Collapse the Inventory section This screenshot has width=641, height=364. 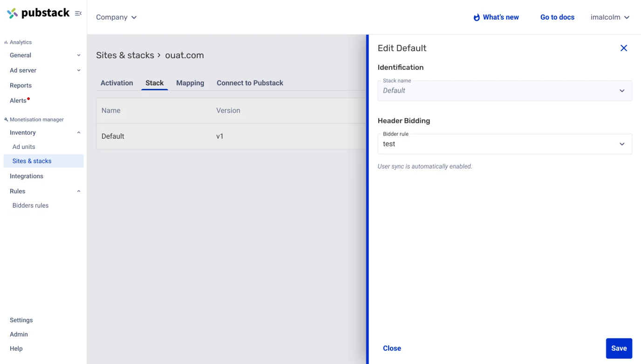(78, 133)
